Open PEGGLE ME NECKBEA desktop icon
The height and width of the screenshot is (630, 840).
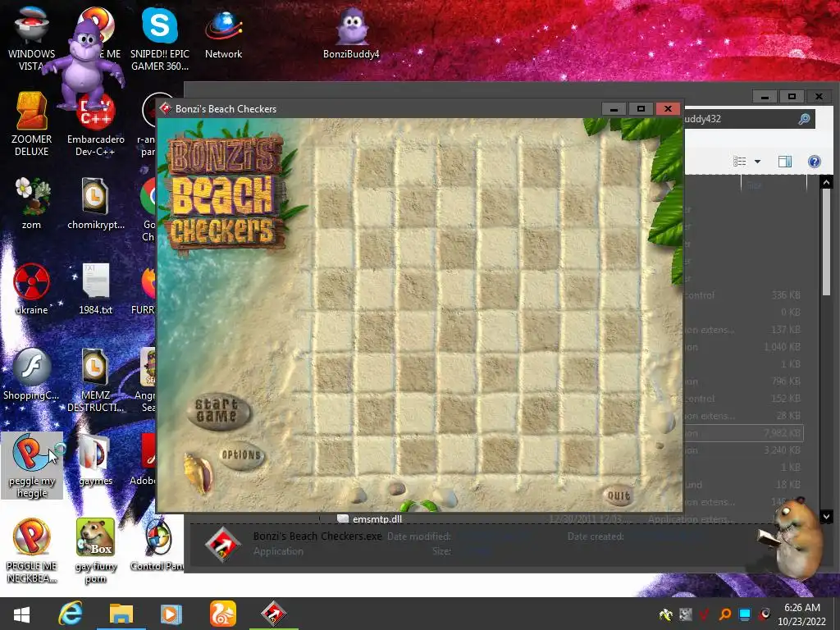point(32,550)
